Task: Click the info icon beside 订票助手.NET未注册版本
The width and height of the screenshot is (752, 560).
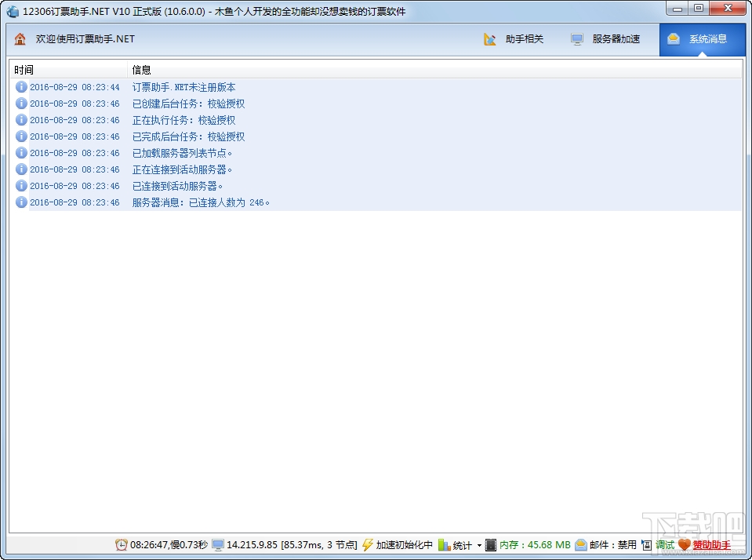Action: click(21, 87)
